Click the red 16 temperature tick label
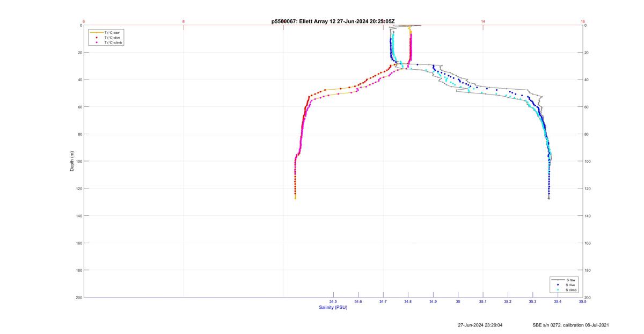This screenshot has height=334, width=644. click(x=583, y=21)
